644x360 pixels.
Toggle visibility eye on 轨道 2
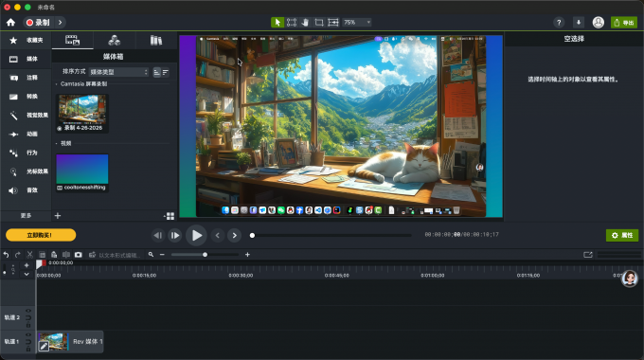pyautogui.click(x=28, y=311)
